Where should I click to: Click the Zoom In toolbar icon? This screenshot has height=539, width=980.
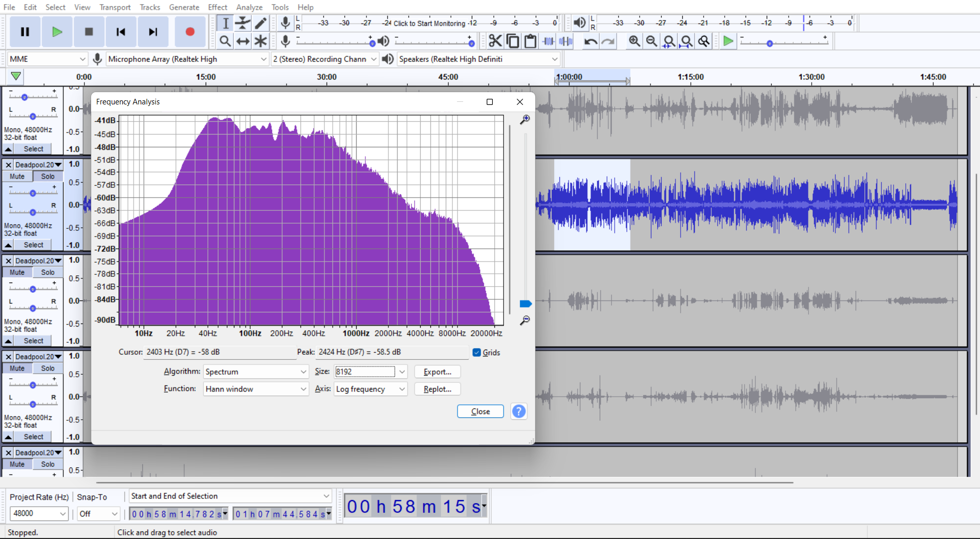(634, 41)
